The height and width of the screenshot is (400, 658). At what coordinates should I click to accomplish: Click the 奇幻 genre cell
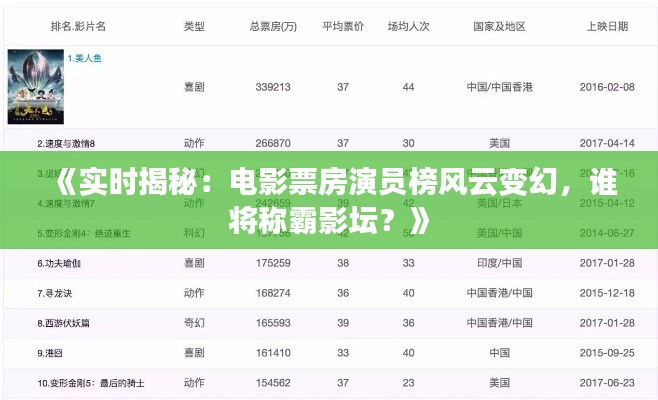pos(194,323)
